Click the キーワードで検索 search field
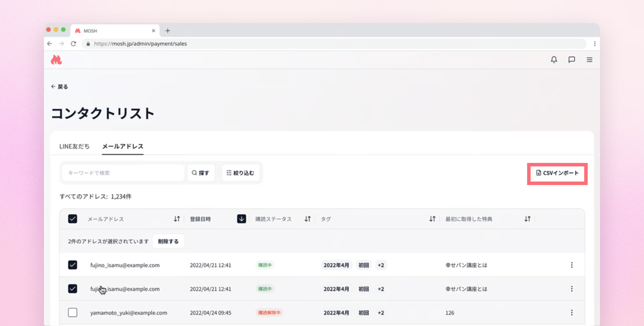 [x=123, y=173]
